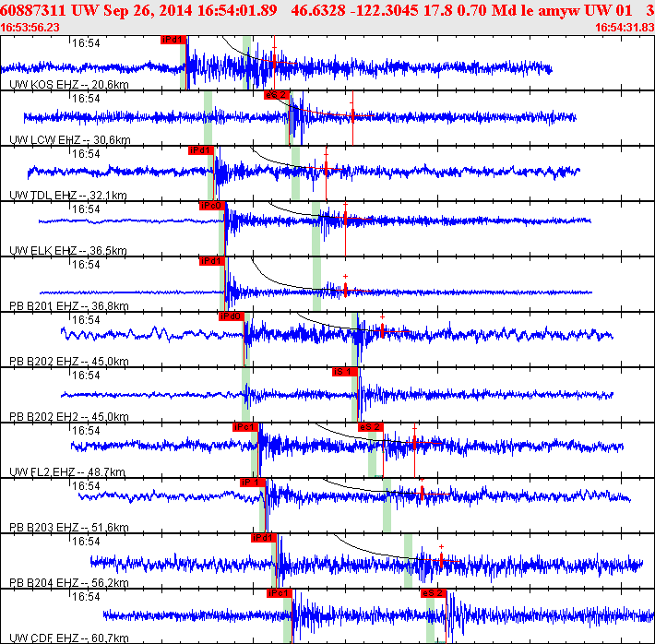Select the iS 1 pick flag on B202 EH2 trace
Image resolution: width=655 pixels, height=644 pixels.
tap(345, 372)
